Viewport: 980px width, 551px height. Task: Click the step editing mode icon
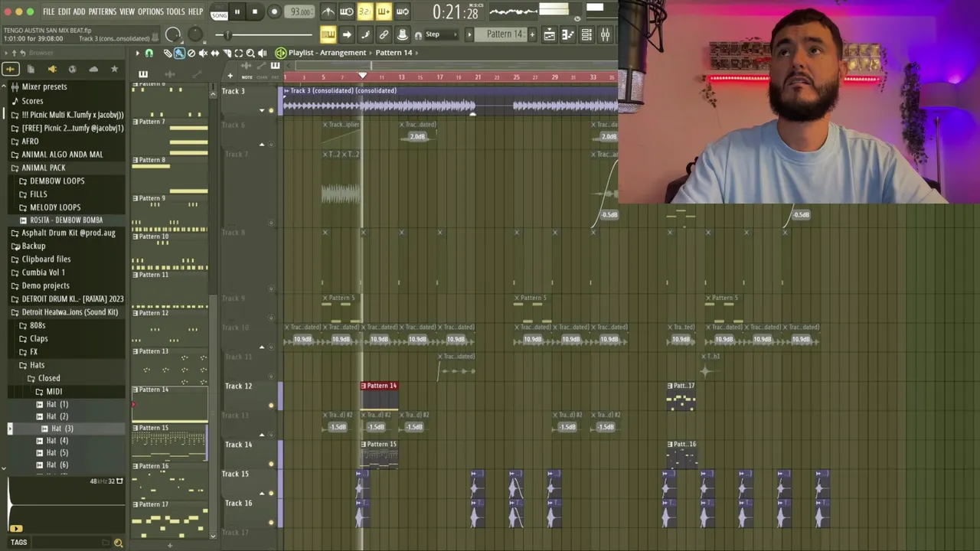[365, 34]
